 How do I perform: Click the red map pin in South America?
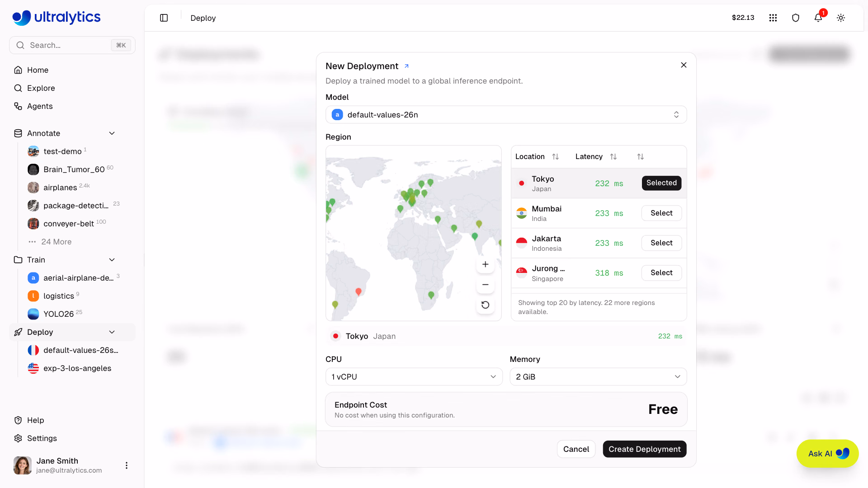(x=359, y=292)
